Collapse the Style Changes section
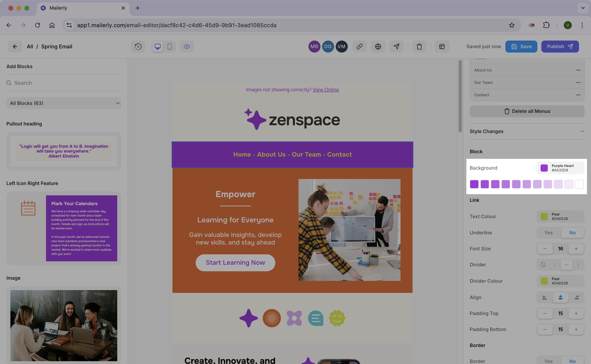The height and width of the screenshot is (364, 591). point(582,131)
